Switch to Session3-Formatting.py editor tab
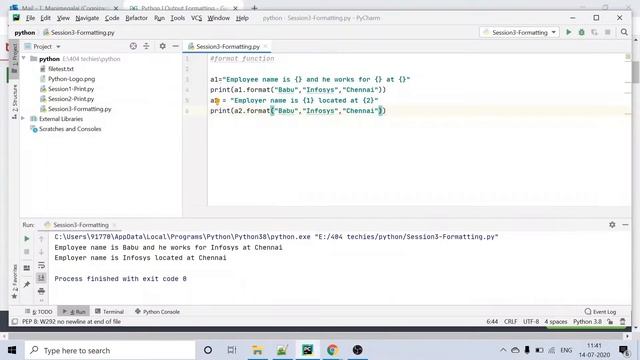The height and width of the screenshot is (360, 640). (x=228, y=47)
